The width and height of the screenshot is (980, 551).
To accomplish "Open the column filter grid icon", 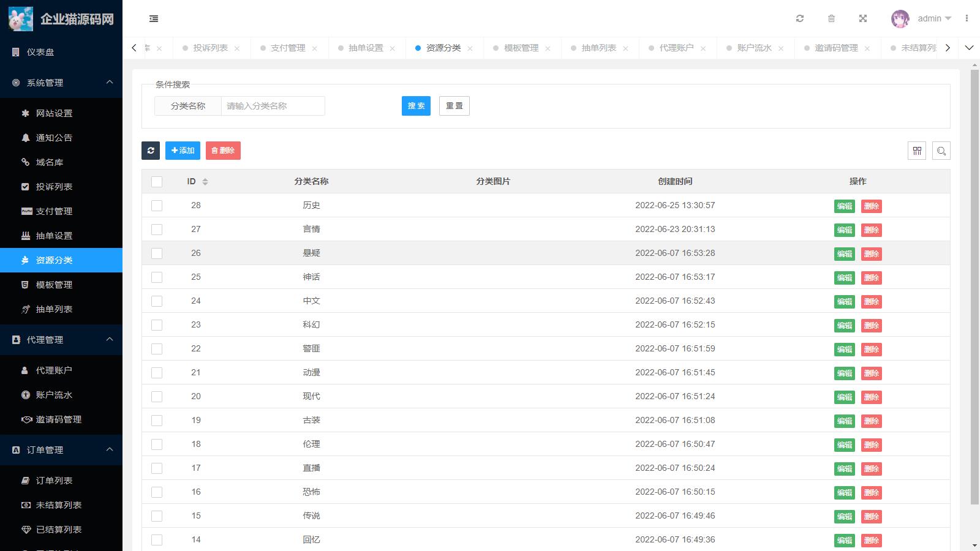I will 917,151.
